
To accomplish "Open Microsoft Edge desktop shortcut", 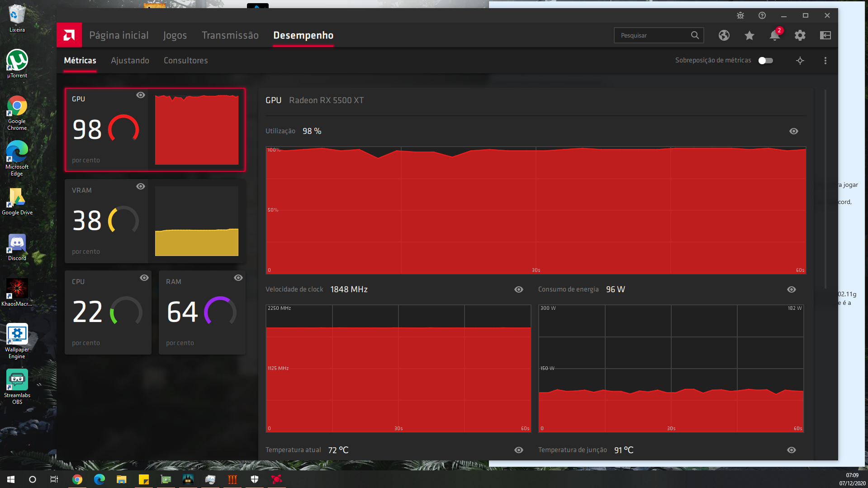I will coord(17,158).
